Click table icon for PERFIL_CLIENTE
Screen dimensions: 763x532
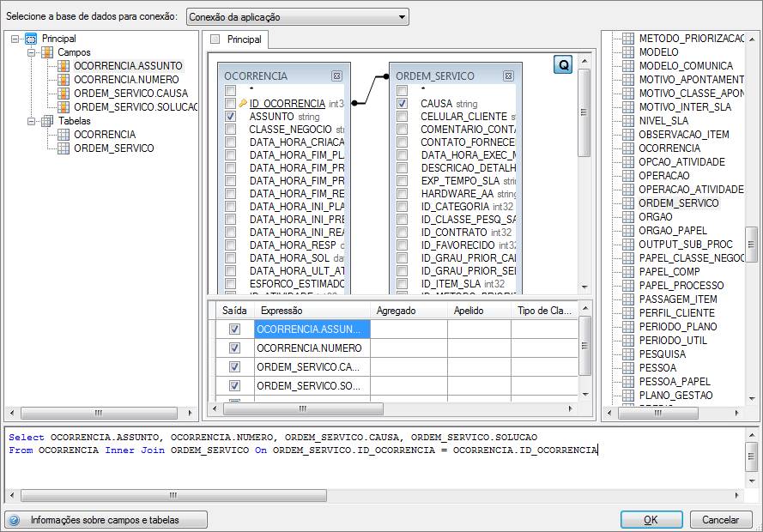coord(628,312)
